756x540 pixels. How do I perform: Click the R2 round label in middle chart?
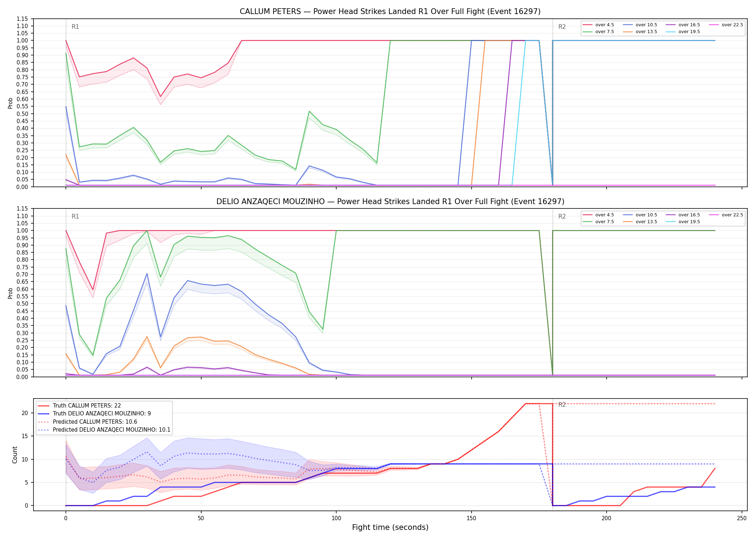562,216
